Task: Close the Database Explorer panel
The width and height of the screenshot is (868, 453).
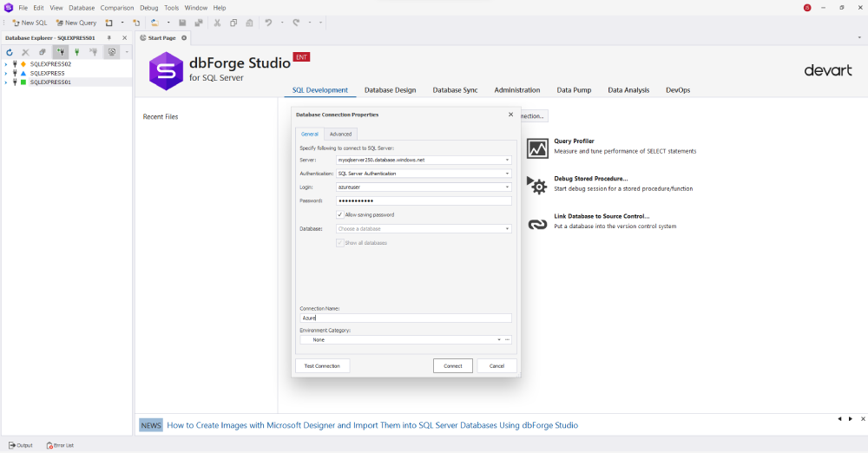Action: pyautogui.click(x=124, y=37)
